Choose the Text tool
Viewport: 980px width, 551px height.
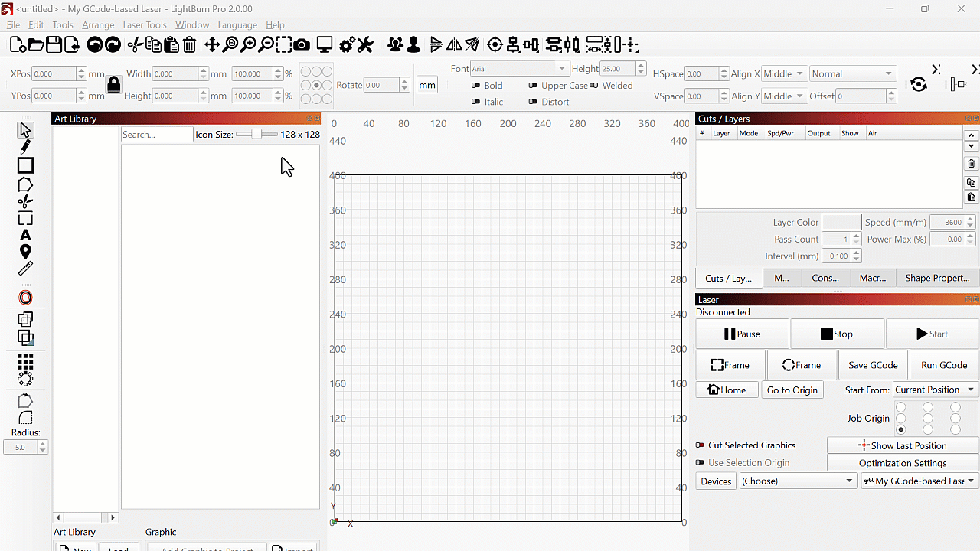point(25,235)
